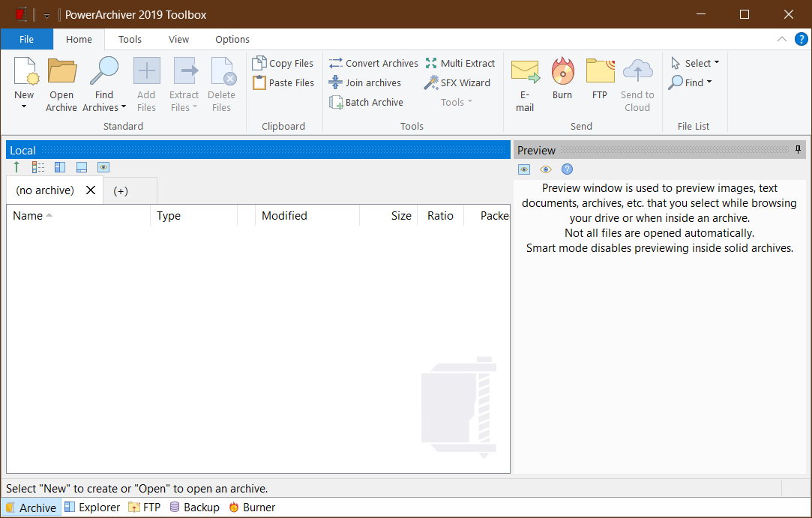This screenshot has width=812, height=518.
Task: Toggle the boxed eye icon in Preview toolbar
Action: click(524, 169)
